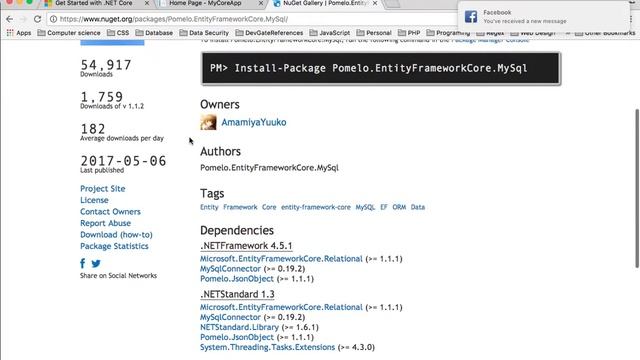Click the MySQL tag
Image resolution: width=640 pixels, height=360 pixels.
[x=365, y=207]
